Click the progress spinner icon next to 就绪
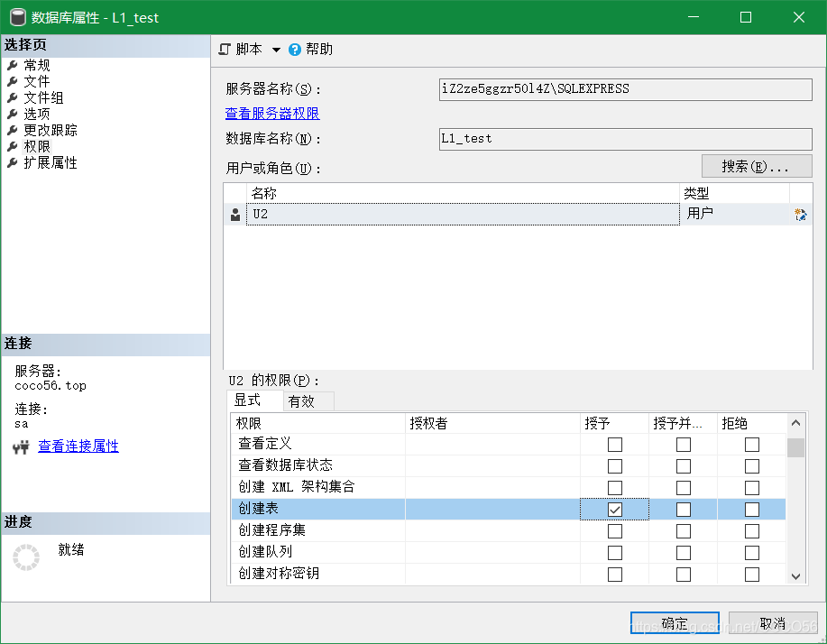 (x=26, y=557)
